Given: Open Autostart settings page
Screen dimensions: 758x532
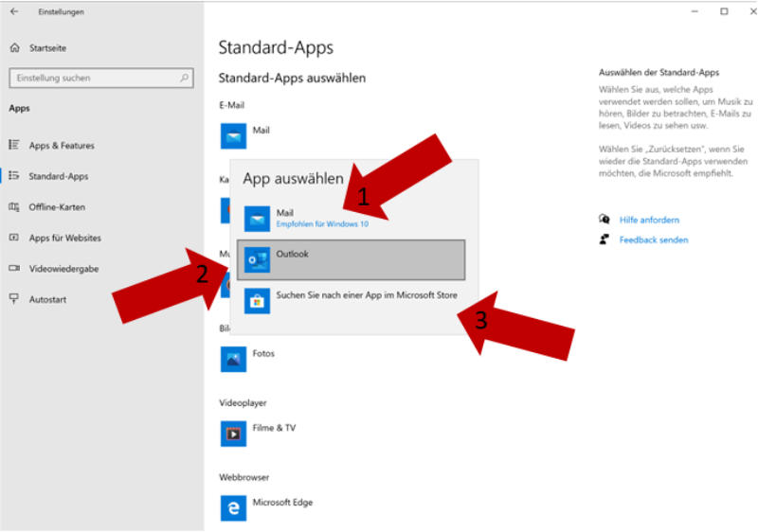Looking at the screenshot, I should tap(47, 300).
